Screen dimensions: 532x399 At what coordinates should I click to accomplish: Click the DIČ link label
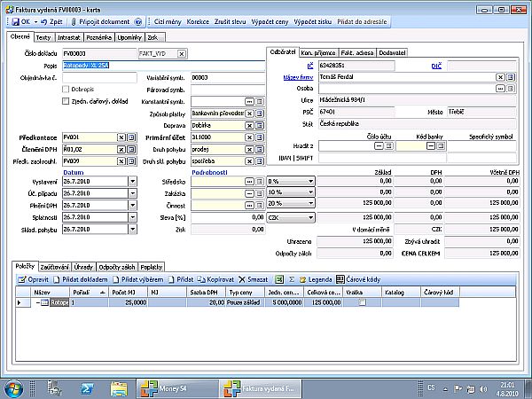tap(436, 66)
